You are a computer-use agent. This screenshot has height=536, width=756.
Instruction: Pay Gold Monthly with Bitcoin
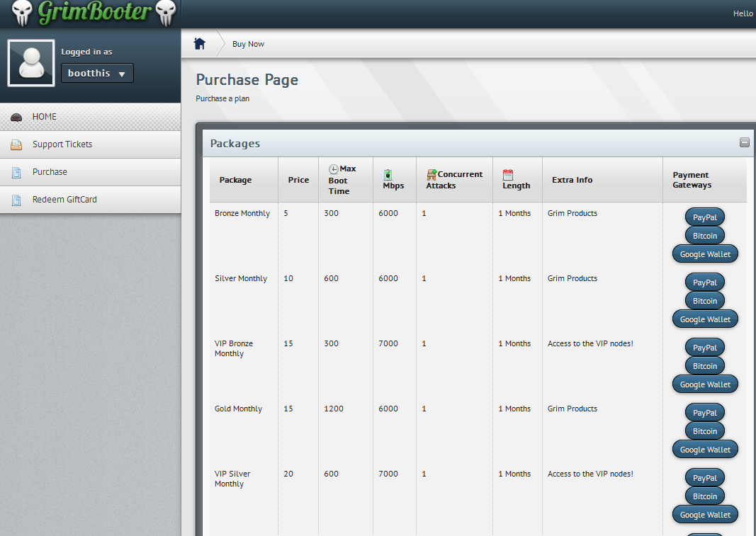point(705,431)
